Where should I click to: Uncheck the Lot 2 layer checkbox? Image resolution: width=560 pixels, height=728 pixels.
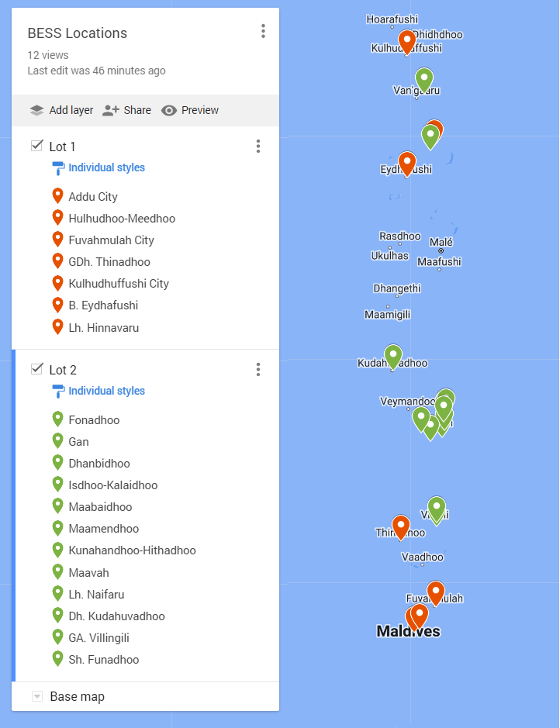[x=36, y=369]
